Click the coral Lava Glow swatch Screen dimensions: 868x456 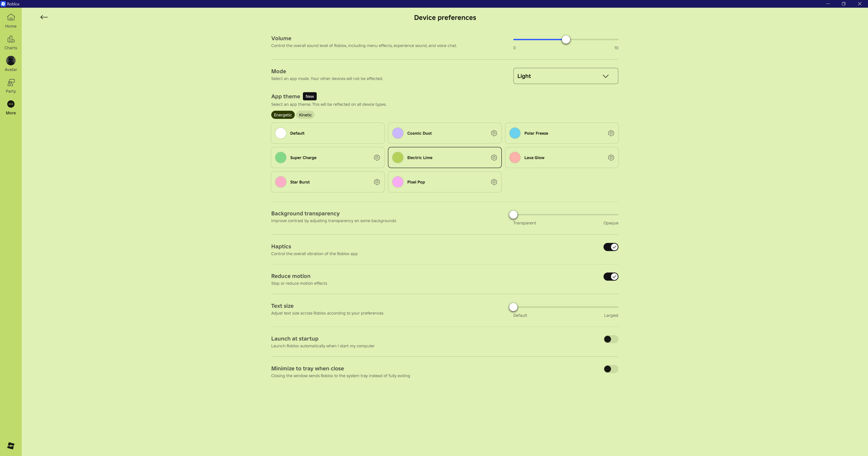pos(515,158)
